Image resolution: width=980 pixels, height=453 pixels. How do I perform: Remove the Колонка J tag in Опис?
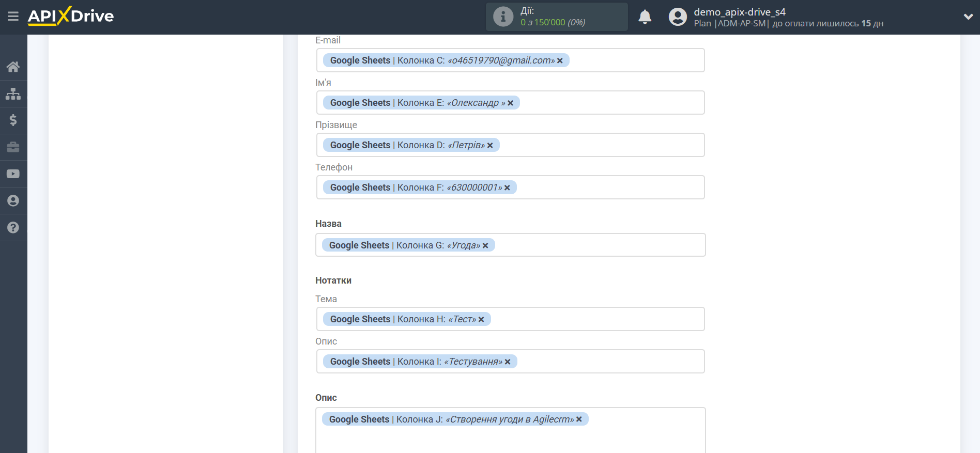point(579,419)
